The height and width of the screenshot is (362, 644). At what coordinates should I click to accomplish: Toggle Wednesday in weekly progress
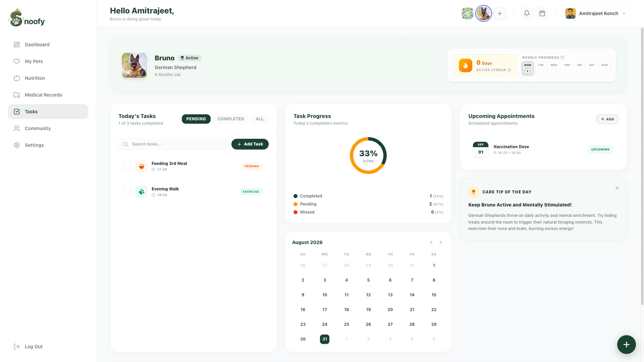coord(554,68)
